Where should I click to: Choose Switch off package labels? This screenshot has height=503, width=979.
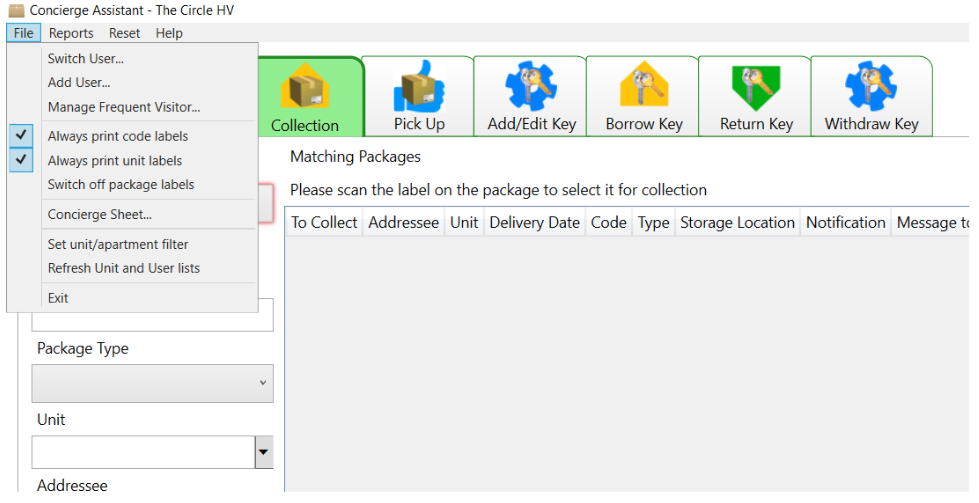(121, 184)
